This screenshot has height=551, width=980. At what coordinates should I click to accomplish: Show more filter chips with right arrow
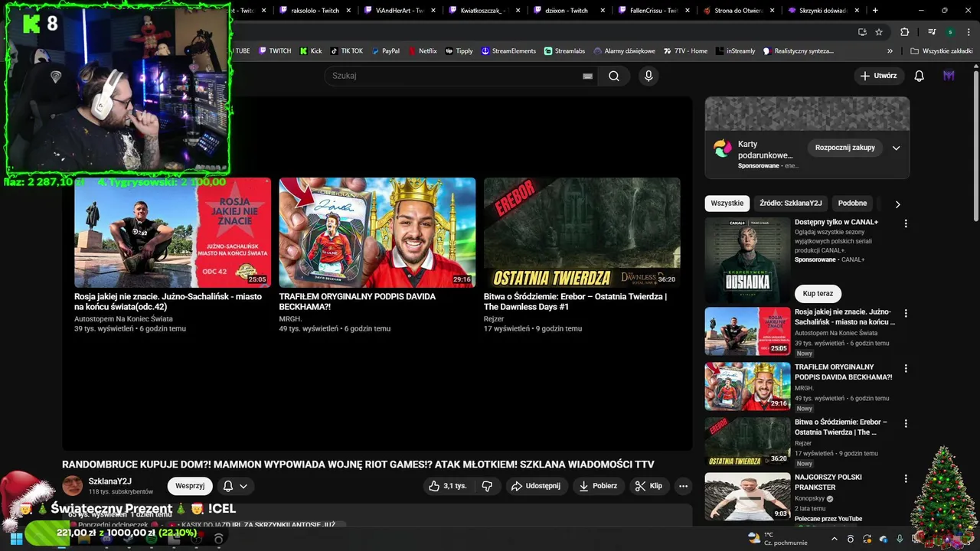coord(897,204)
